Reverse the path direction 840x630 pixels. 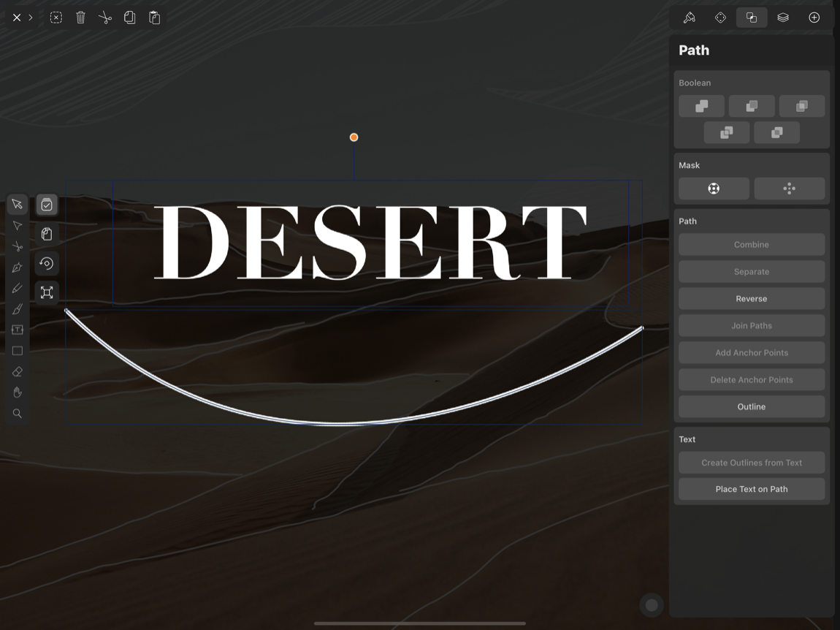[752, 299]
